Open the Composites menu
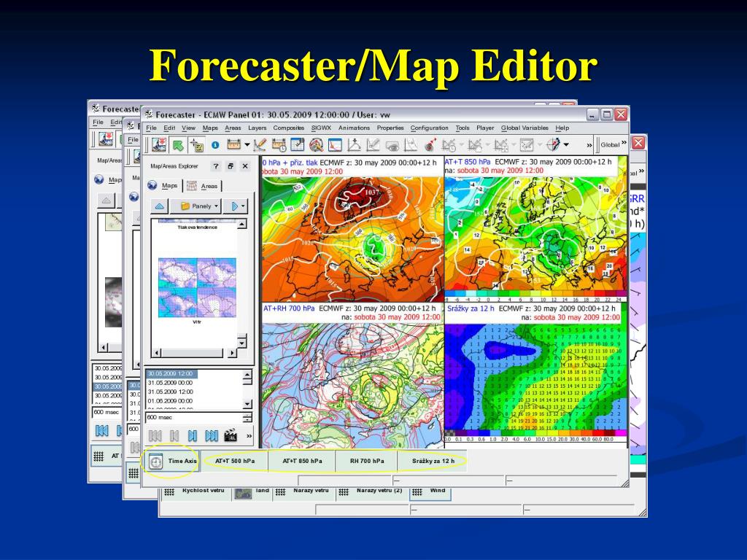The width and height of the screenshot is (747, 560). pyautogui.click(x=289, y=128)
